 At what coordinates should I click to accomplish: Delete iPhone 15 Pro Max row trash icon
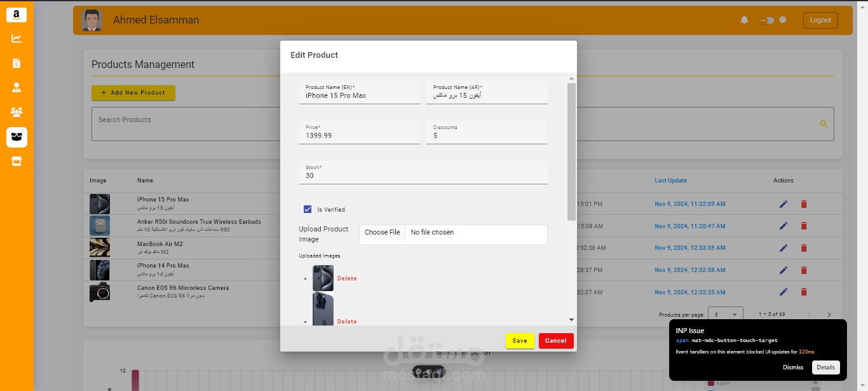tap(804, 204)
